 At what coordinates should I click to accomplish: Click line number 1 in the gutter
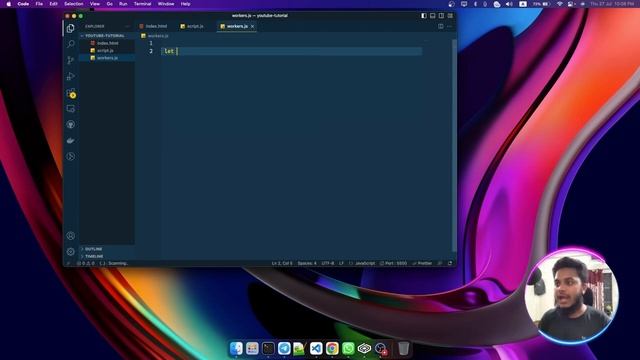tap(151, 43)
